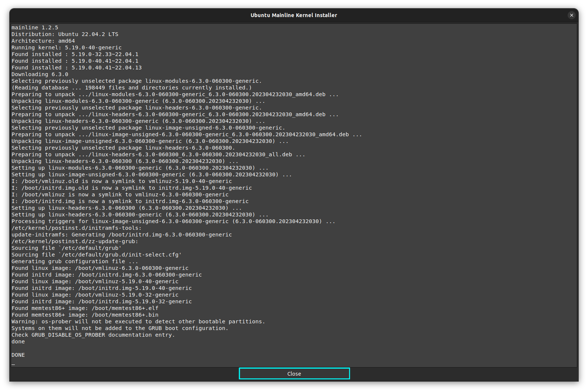Click 'Unpacking linux-headers-6.3.0-060300 (6.3.0' line
The image size is (588, 392).
pyautogui.click(x=125, y=161)
